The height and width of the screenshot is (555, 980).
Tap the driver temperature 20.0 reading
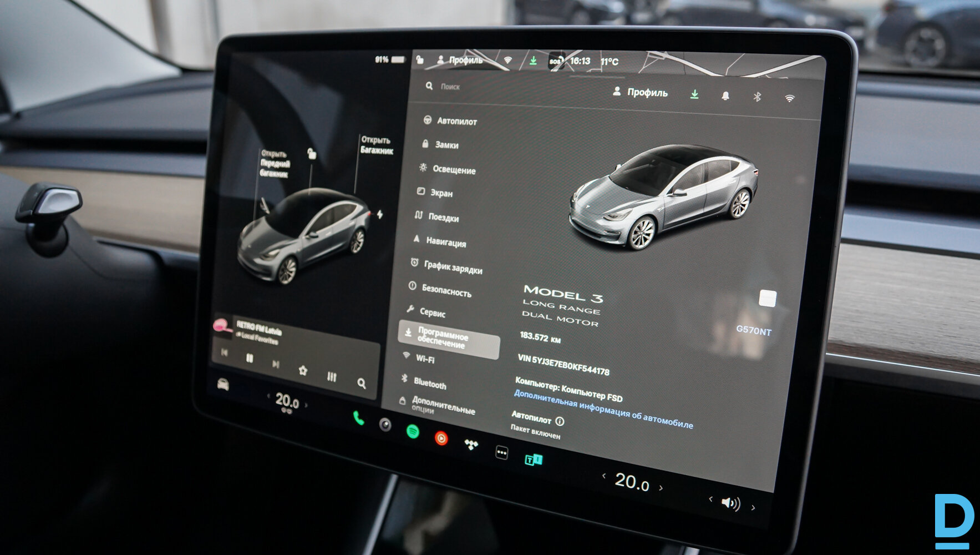(287, 401)
